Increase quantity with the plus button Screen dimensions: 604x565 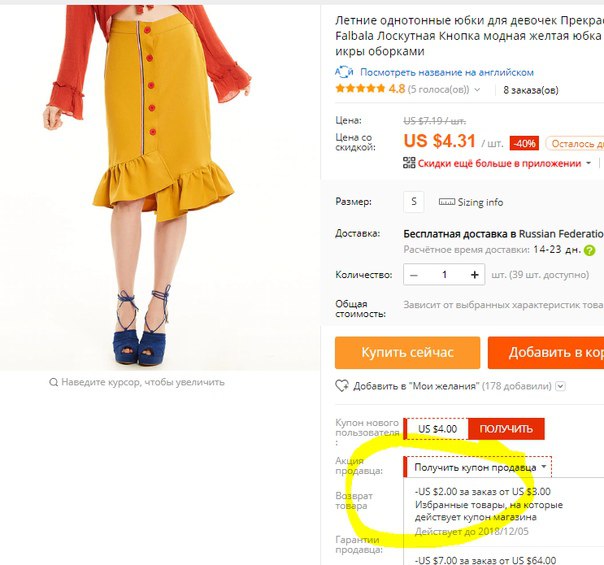[x=475, y=275]
